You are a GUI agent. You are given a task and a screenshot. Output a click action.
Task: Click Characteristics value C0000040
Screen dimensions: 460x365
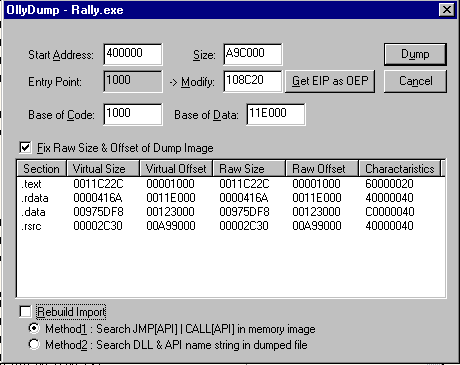point(389,212)
